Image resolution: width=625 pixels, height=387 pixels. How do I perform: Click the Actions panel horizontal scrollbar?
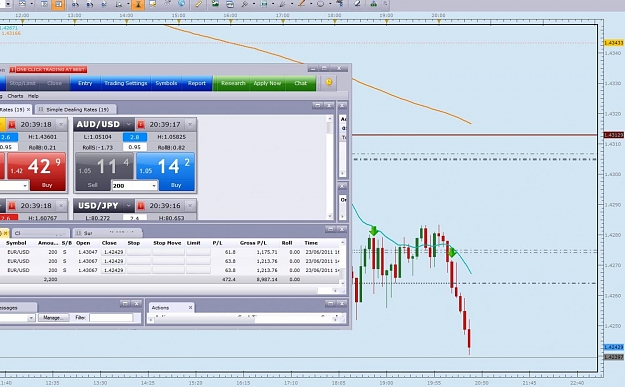pos(243,319)
